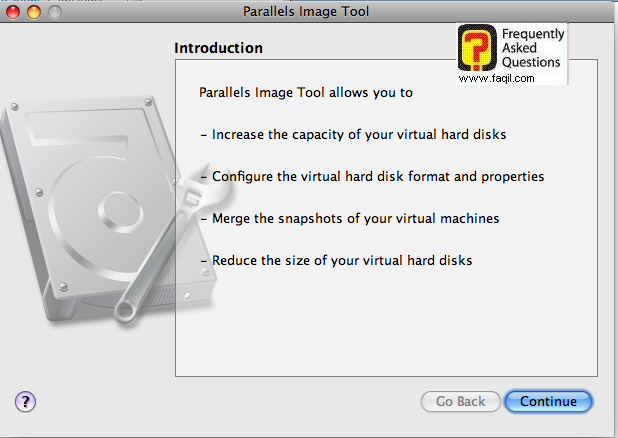This screenshot has height=438, width=618.
Task: Click the FAQ question mark logo
Action: tap(477, 50)
